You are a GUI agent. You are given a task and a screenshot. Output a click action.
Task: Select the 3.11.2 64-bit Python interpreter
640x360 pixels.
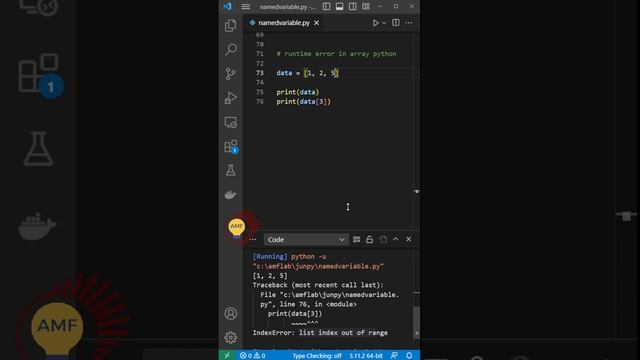366,356
